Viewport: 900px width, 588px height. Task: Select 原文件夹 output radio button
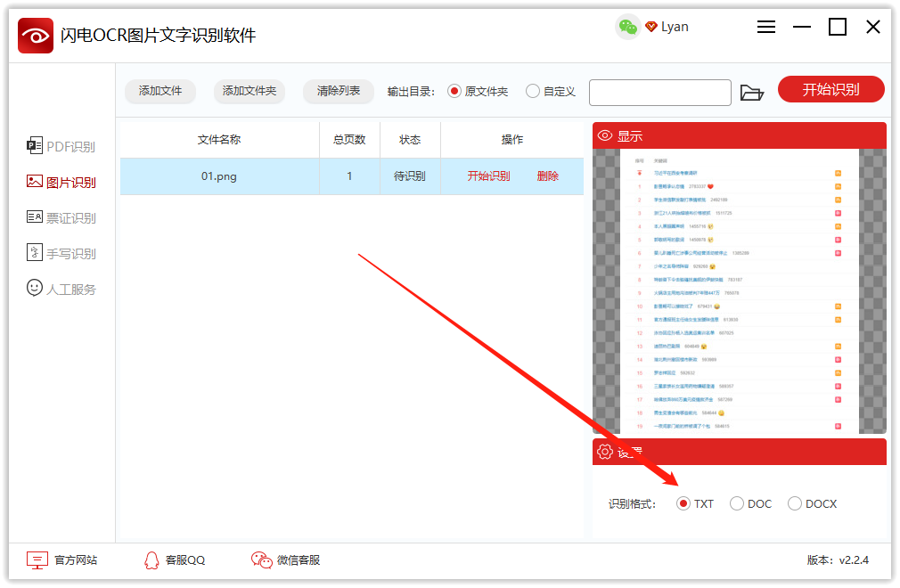point(454,91)
